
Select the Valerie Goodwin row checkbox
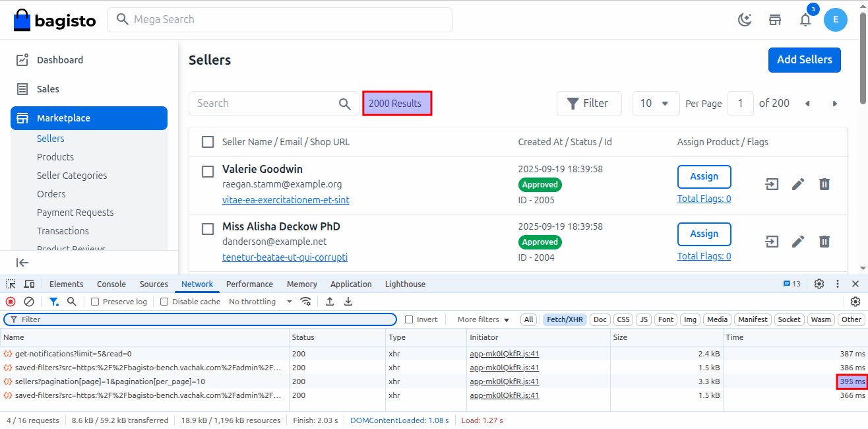(208, 172)
